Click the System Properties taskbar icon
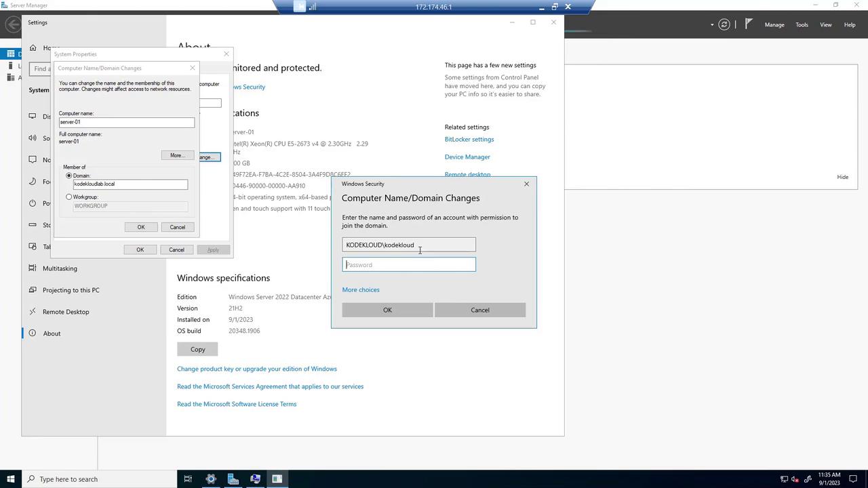The image size is (868, 488). pyautogui.click(x=255, y=479)
